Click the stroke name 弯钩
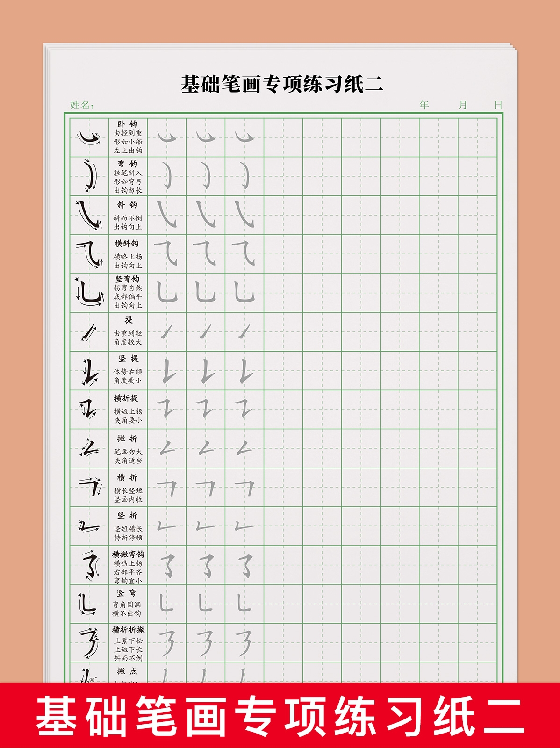This screenshot has width=560, height=748. pos(127,164)
